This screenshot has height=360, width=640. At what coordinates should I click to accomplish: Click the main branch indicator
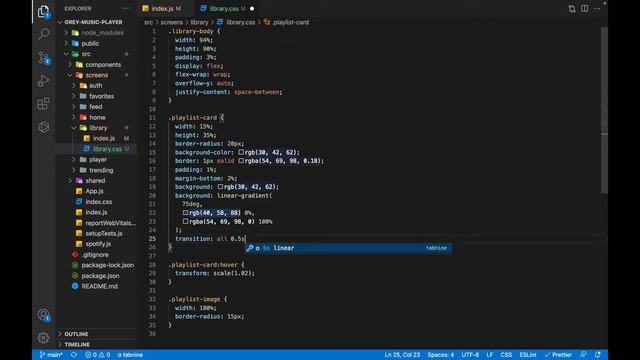(51, 355)
